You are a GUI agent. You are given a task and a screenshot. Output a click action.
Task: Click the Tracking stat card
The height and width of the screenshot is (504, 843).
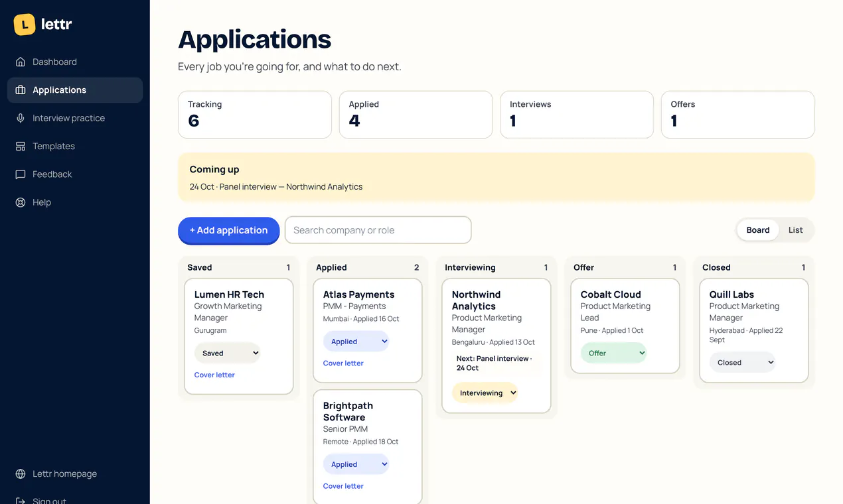(255, 115)
